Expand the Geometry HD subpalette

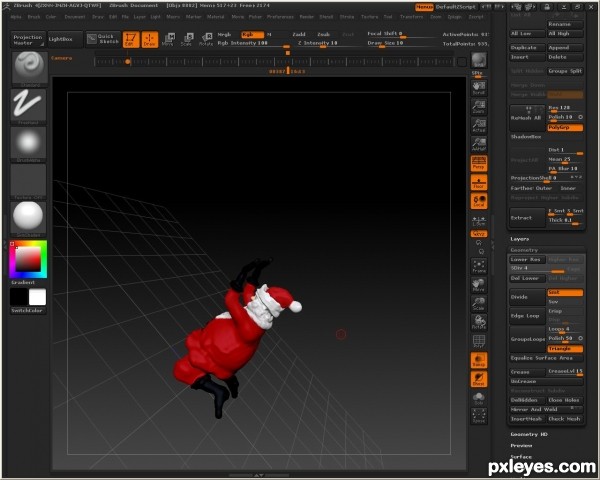coord(529,434)
